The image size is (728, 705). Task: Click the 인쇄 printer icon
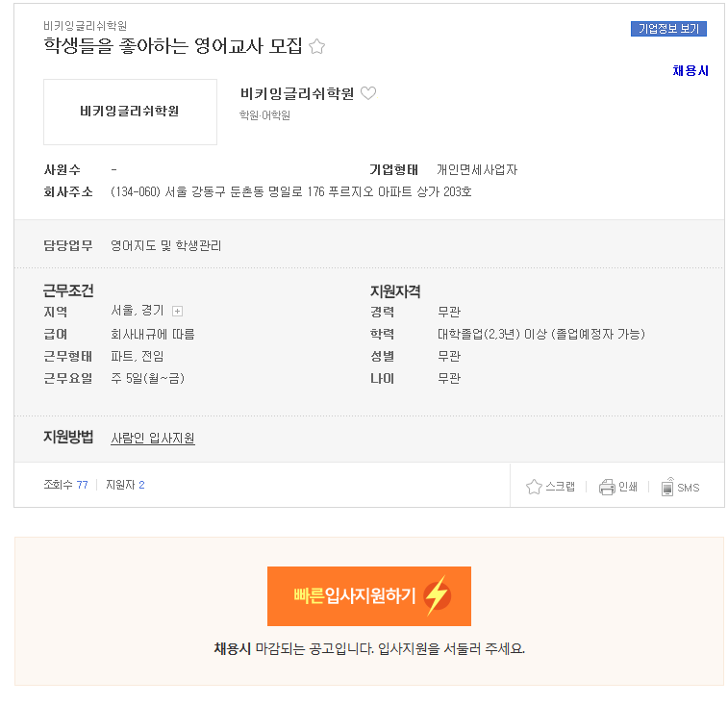tap(607, 487)
